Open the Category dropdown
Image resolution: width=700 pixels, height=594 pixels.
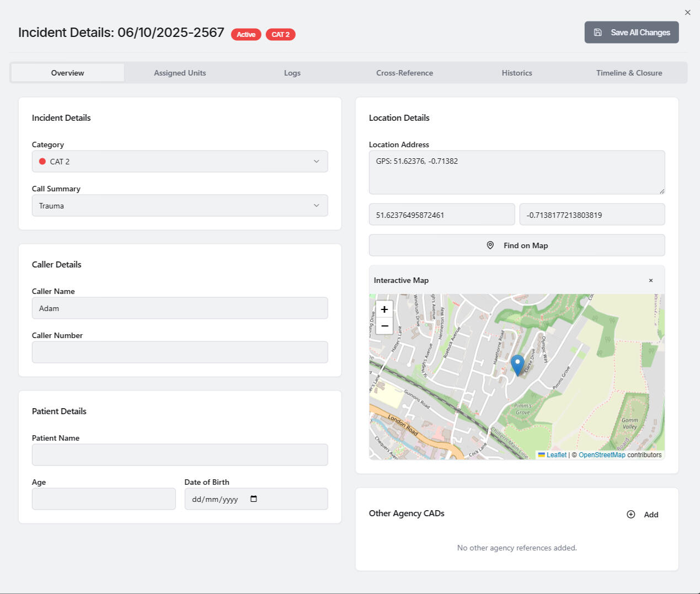click(x=180, y=162)
